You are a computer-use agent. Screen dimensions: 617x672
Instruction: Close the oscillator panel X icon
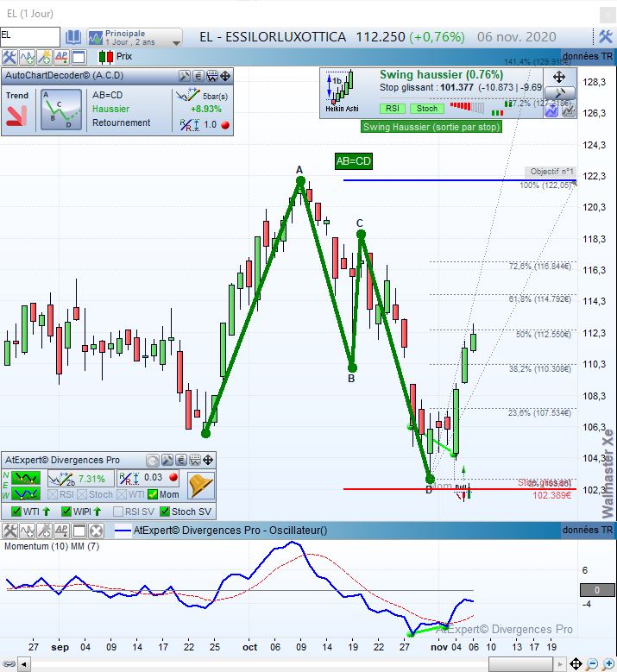point(96,531)
